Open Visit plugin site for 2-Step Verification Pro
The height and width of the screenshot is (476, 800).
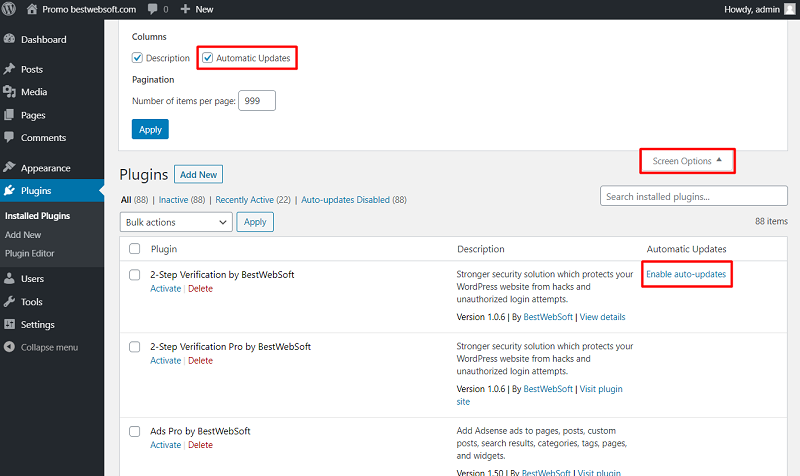(x=601, y=389)
